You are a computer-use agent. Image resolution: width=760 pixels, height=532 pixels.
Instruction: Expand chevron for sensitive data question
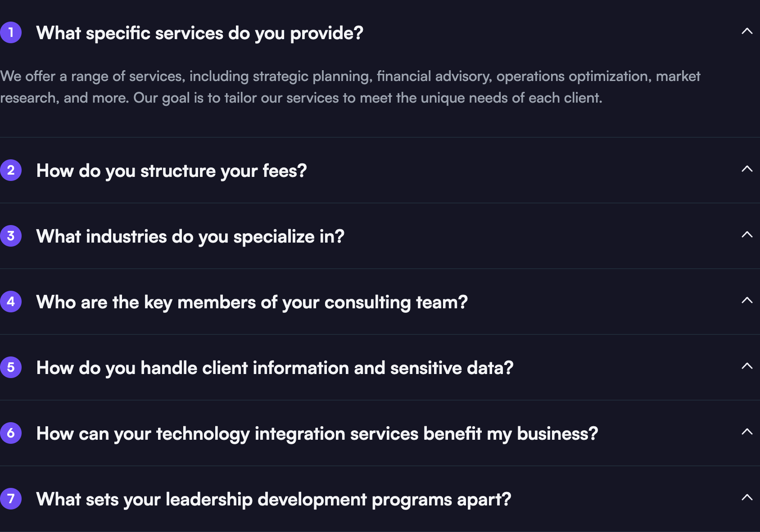pos(747,366)
